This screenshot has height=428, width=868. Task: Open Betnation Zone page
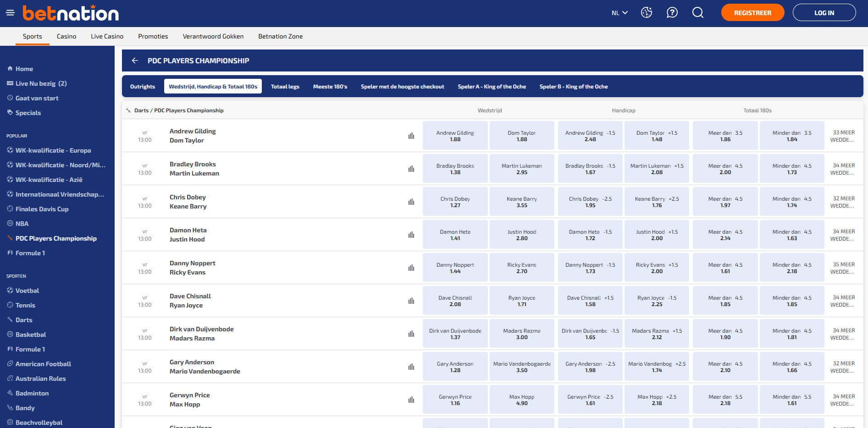[281, 36]
